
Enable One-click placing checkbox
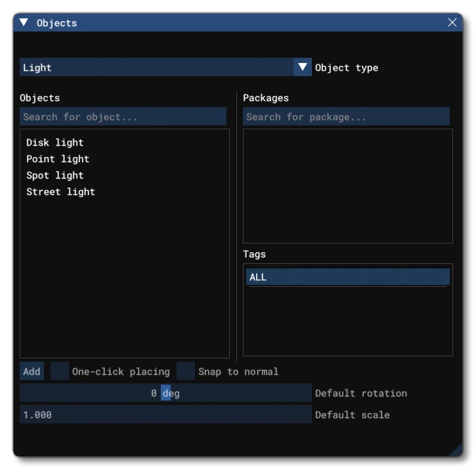pyautogui.click(x=60, y=371)
